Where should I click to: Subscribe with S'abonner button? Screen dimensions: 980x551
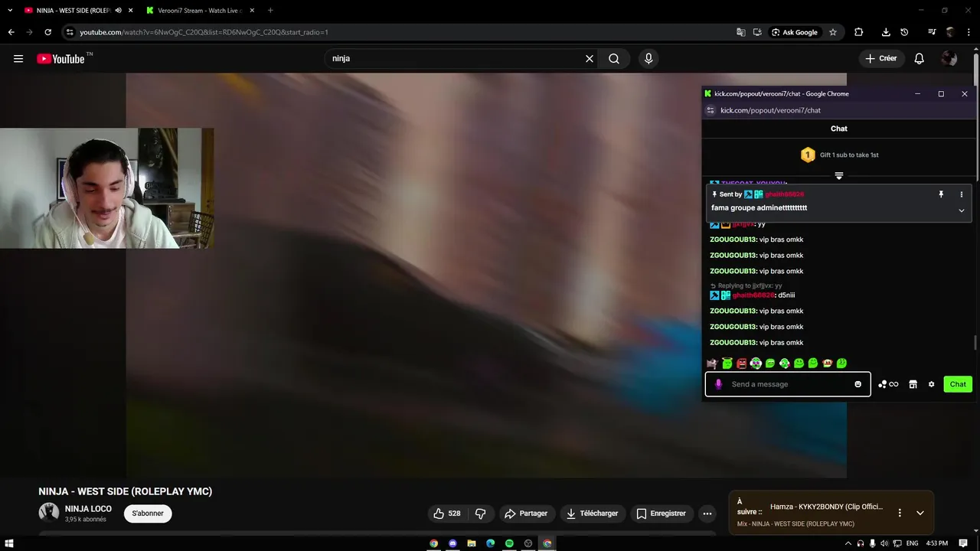click(x=148, y=514)
